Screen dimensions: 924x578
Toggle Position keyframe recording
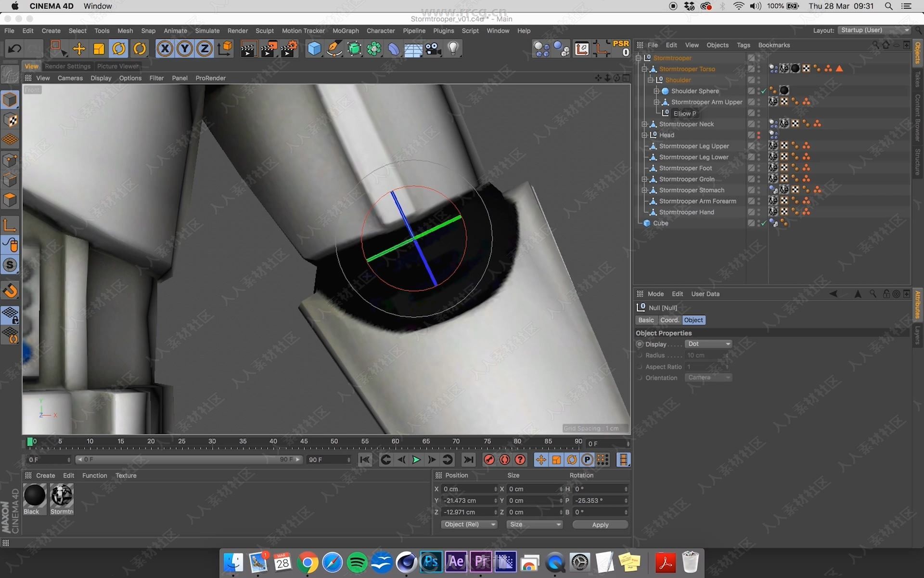pyautogui.click(x=541, y=460)
